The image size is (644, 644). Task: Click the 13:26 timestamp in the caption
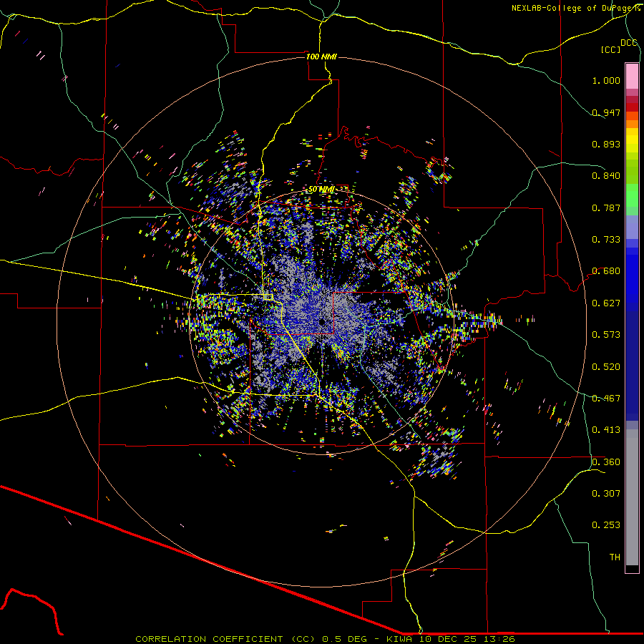pos(498,639)
